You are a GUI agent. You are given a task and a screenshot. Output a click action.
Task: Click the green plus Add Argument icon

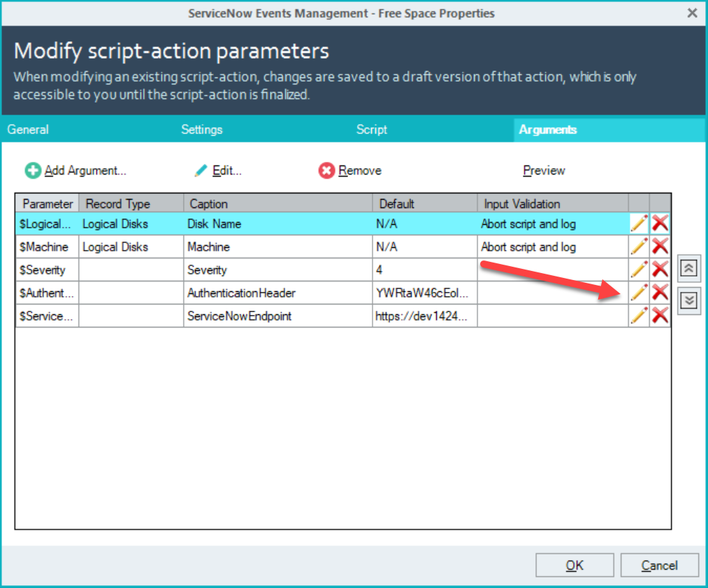[x=33, y=170]
